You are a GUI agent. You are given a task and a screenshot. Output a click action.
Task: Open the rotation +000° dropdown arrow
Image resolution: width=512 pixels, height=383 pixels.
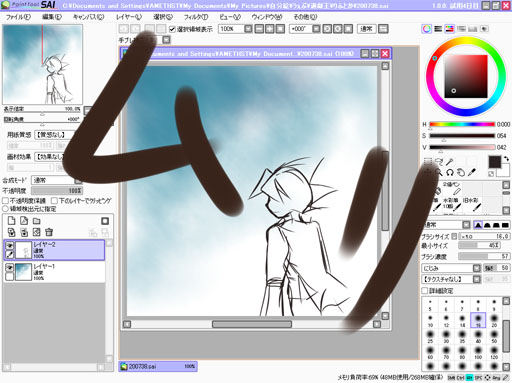[x=316, y=29]
